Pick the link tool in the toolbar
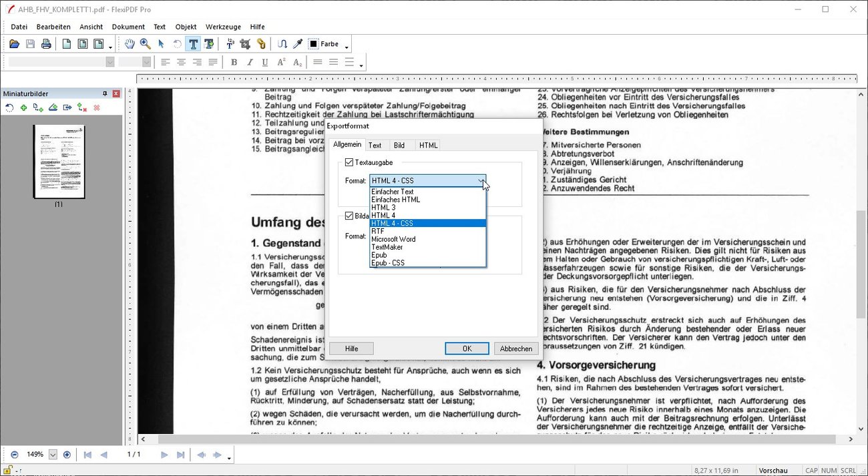 coord(261,43)
